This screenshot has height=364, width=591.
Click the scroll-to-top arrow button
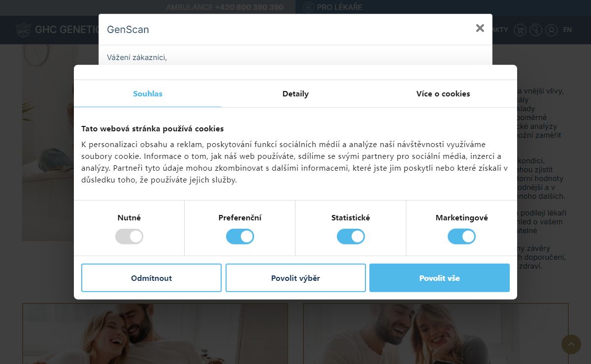(x=571, y=344)
